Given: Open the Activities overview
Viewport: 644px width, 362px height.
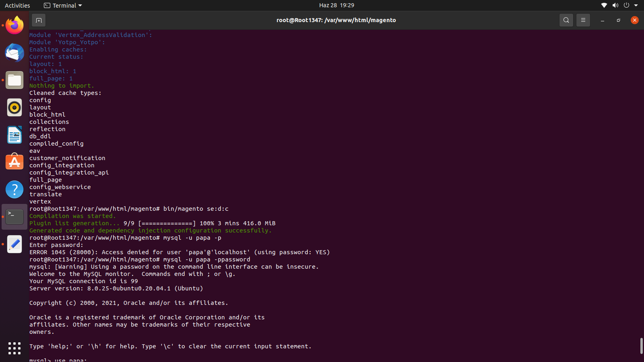Looking at the screenshot, I should coord(17,5).
